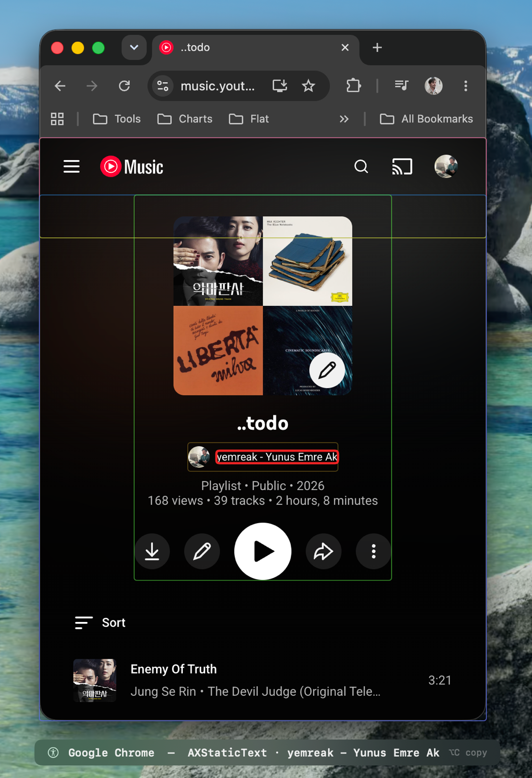The height and width of the screenshot is (778, 532).
Task: Click the YouTube Music logo
Action: (132, 167)
